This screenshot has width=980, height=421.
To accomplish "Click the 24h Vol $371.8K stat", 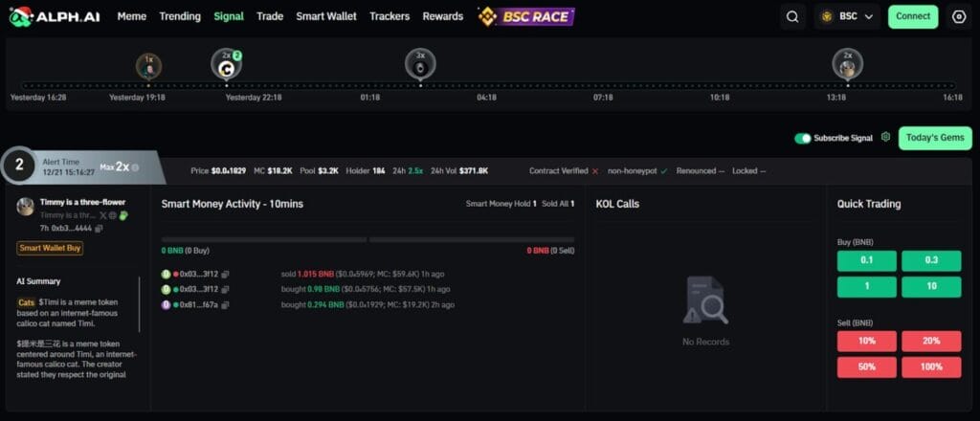I will tap(459, 171).
